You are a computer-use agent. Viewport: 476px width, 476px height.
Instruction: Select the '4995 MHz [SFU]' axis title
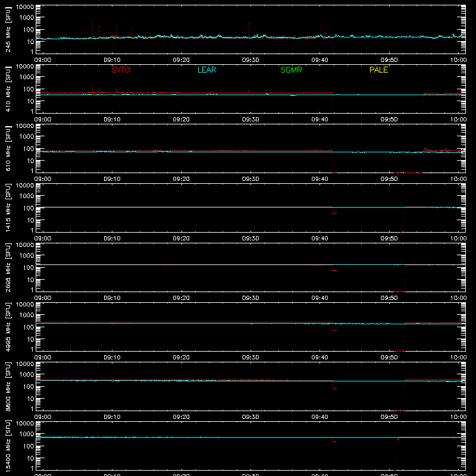click(x=8, y=327)
